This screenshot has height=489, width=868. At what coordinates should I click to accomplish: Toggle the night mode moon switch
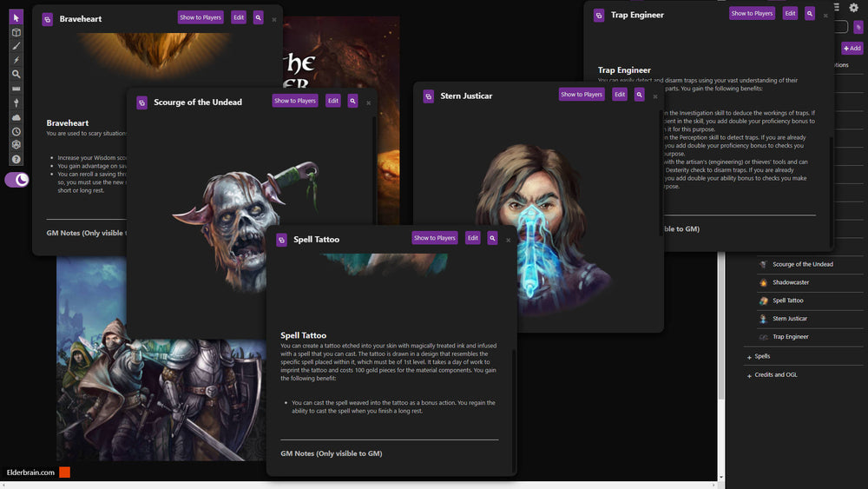17,180
